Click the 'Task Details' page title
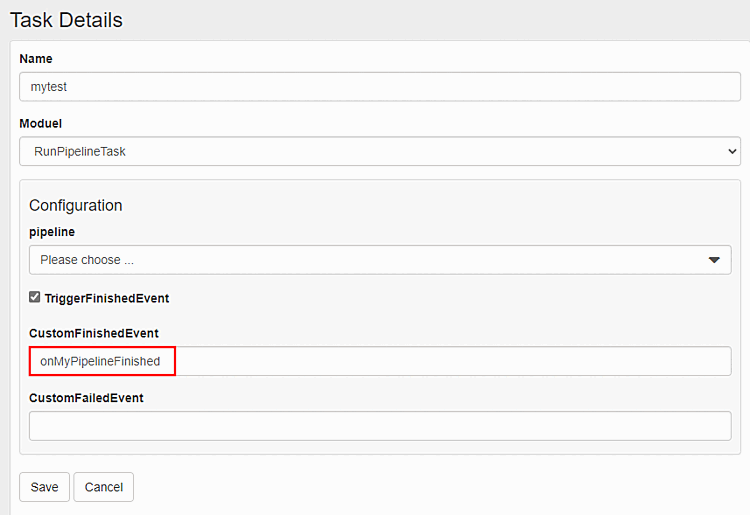750x515 pixels. click(66, 20)
